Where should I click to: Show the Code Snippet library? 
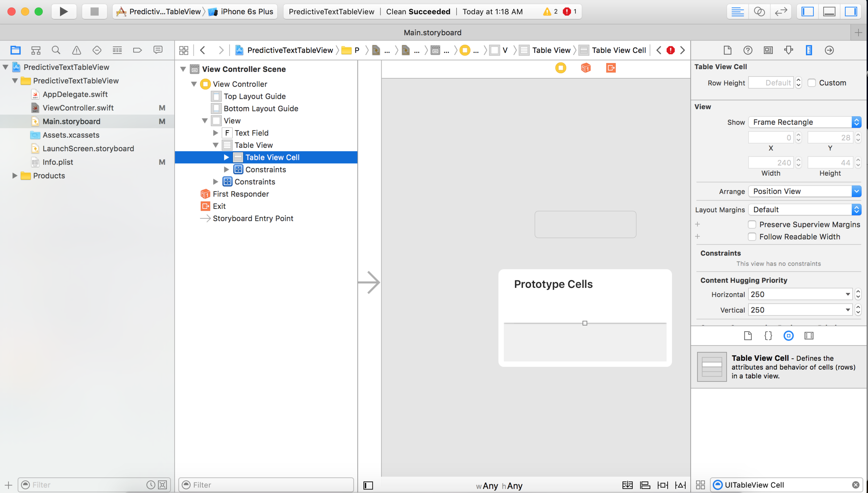[768, 336]
